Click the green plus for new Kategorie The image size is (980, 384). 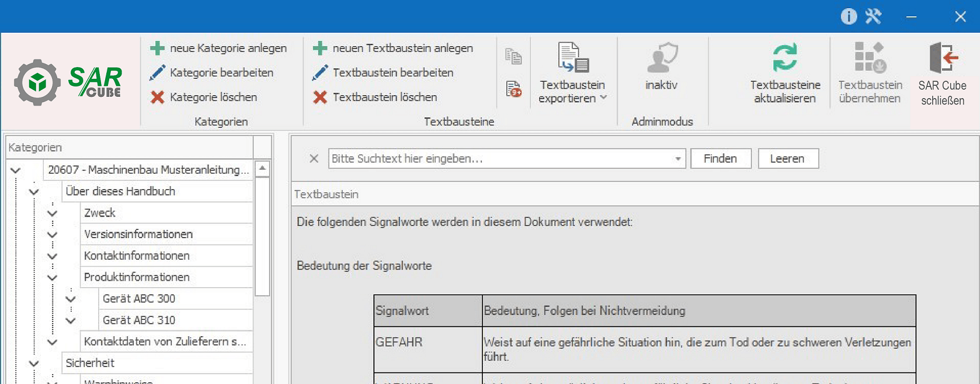[x=157, y=48]
